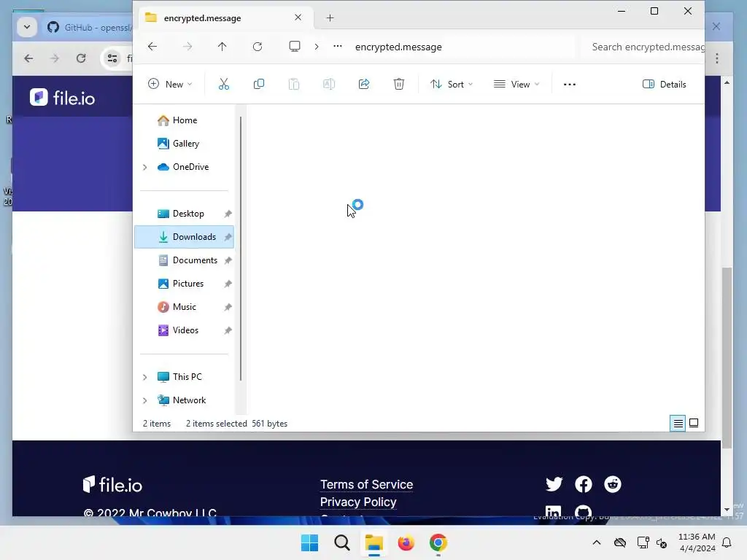Click the pin icon next to Music
Screen dimensions: 747x560
point(228,307)
